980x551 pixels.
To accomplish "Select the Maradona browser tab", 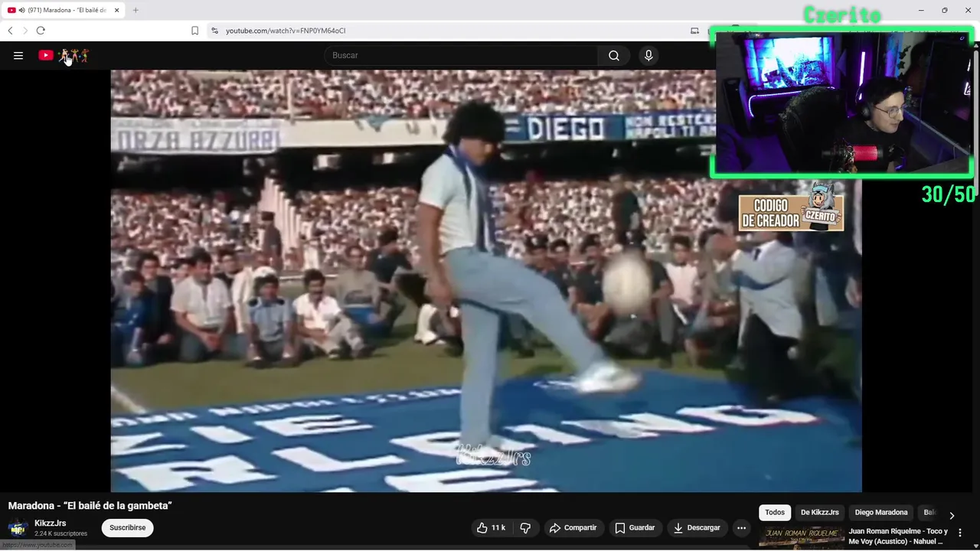I will [x=64, y=10].
